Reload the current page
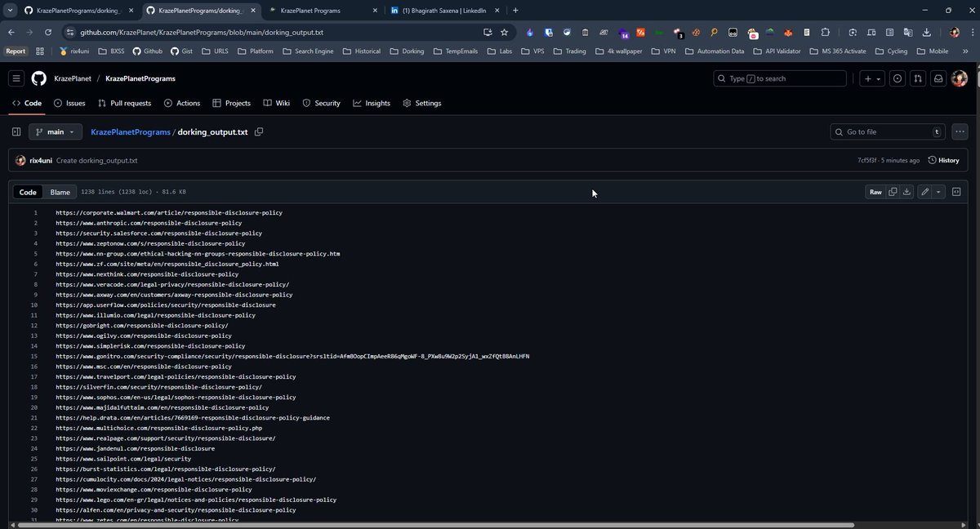980x529 pixels. [x=48, y=32]
